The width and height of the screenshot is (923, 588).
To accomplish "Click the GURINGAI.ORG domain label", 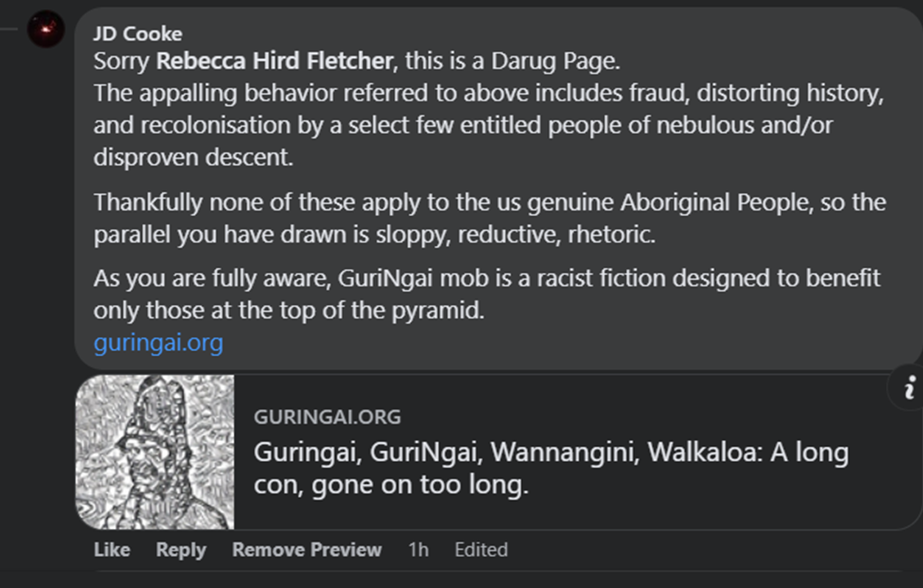I will coord(327,416).
